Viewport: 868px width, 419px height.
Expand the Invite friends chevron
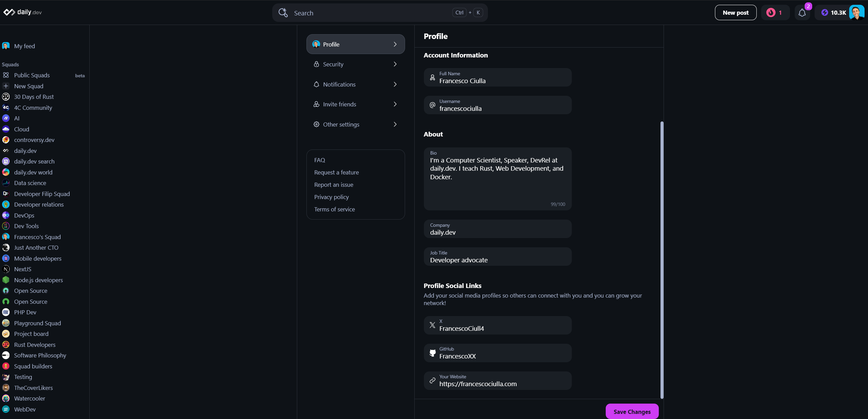[395, 104]
